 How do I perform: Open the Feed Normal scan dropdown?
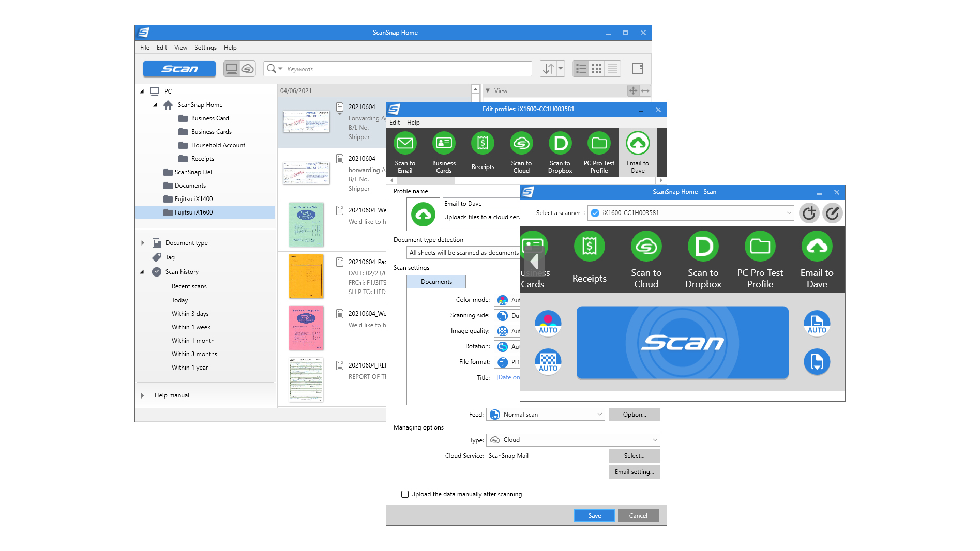[546, 415]
